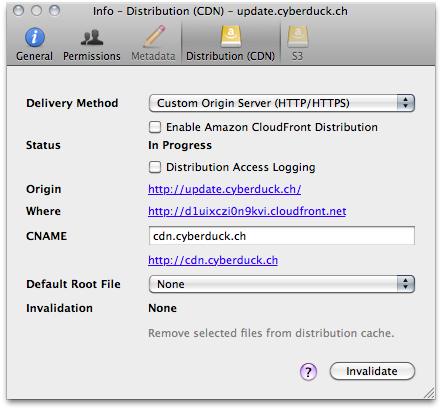Open the d1uixczi0n9kvi.cloudfront.net link

point(247,211)
